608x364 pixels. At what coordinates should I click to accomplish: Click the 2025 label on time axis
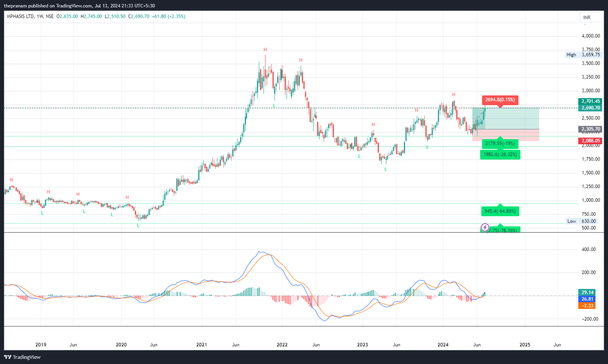pos(525,345)
